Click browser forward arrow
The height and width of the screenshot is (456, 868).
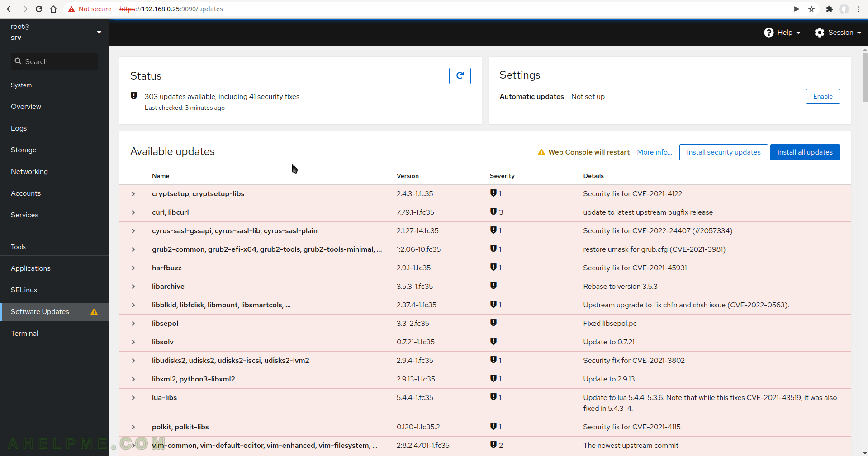(24, 9)
